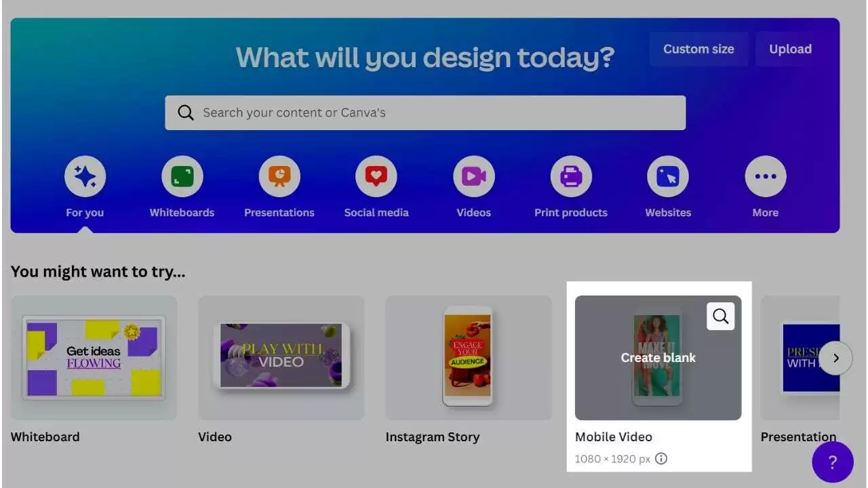
Task: Click the magnifier icon in the search bar
Action: (x=186, y=113)
